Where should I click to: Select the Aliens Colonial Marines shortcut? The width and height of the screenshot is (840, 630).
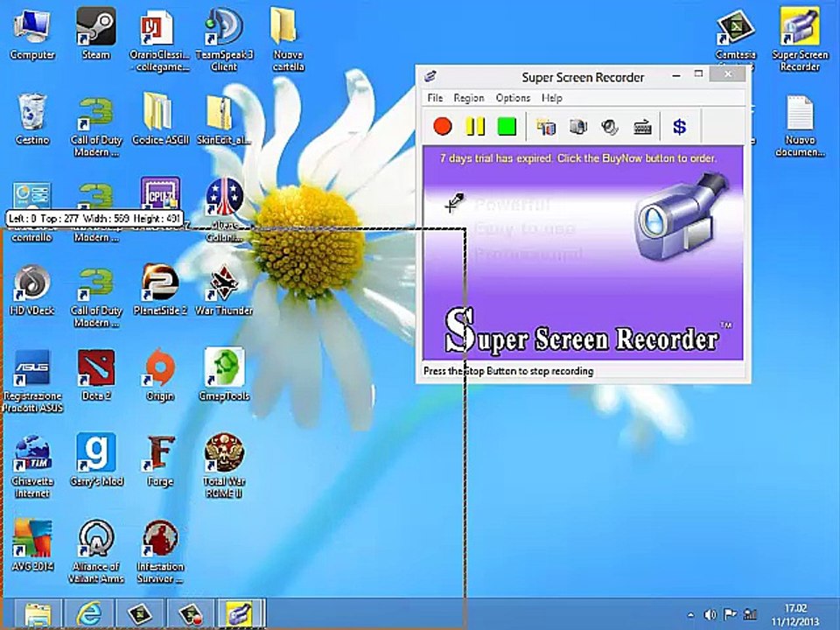pos(224,210)
